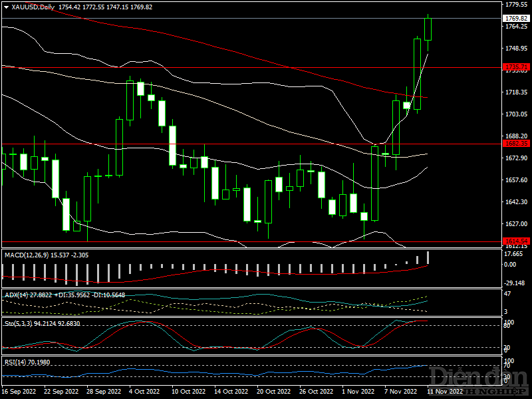
Task: Click the RSI(14) indicator label
Action: pos(14,361)
